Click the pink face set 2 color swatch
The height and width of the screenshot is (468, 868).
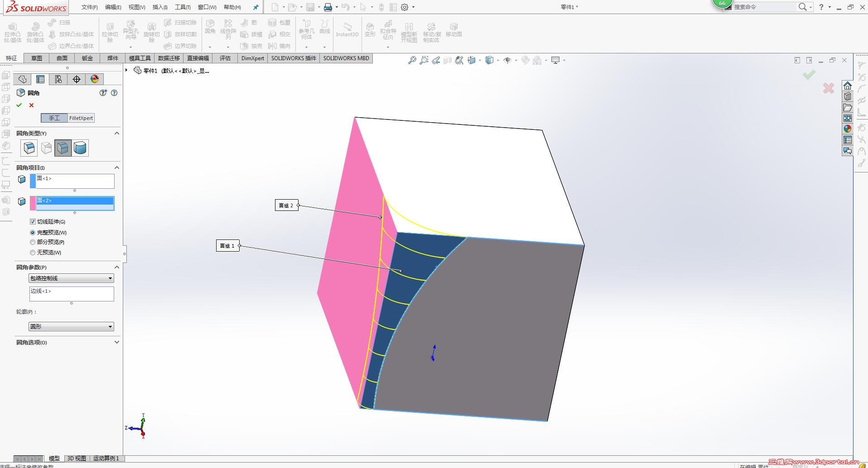coord(33,203)
